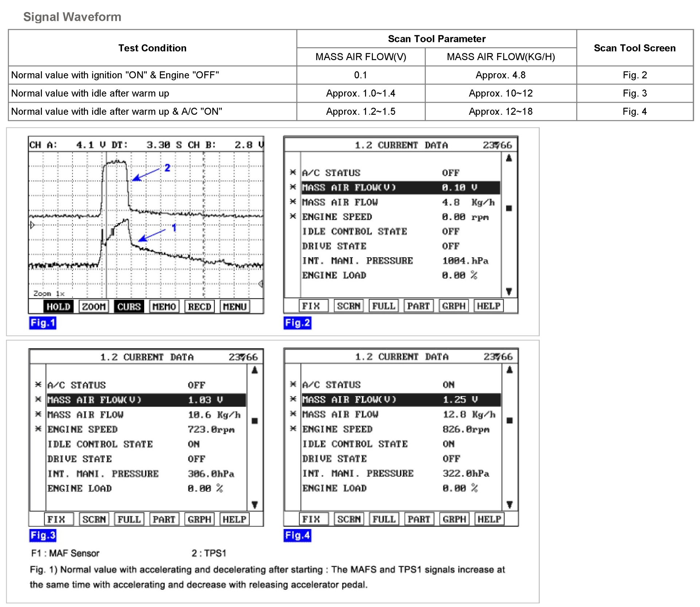The image size is (700, 607).
Task: Click the scroll up arrow in Fig.3
Action: pos(255,370)
